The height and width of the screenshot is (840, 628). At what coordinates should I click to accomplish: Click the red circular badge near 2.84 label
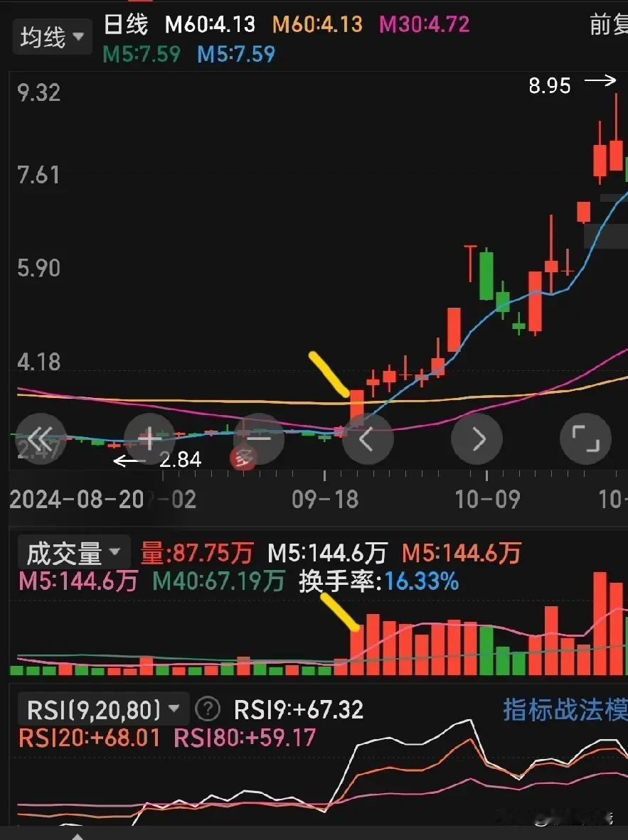click(x=243, y=458)
